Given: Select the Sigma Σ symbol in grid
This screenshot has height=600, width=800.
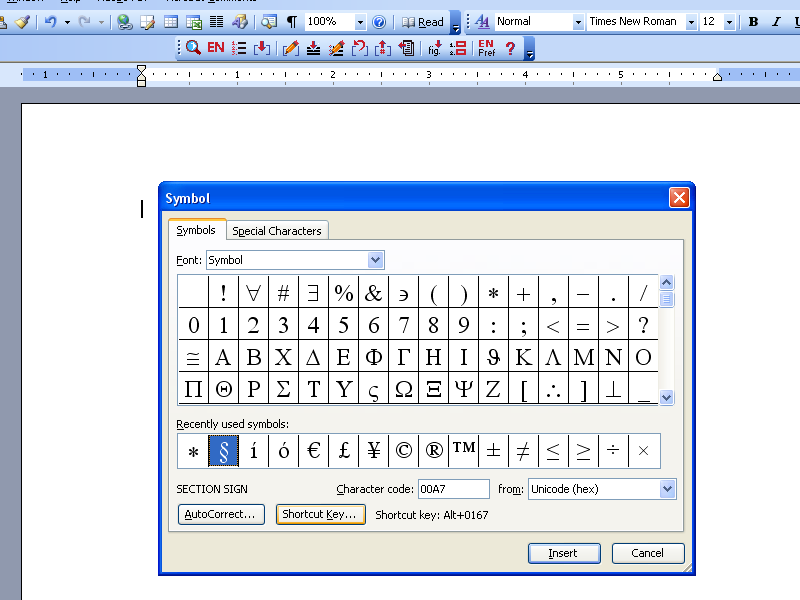Looking at the screenshot, I should tap(284, 389).
